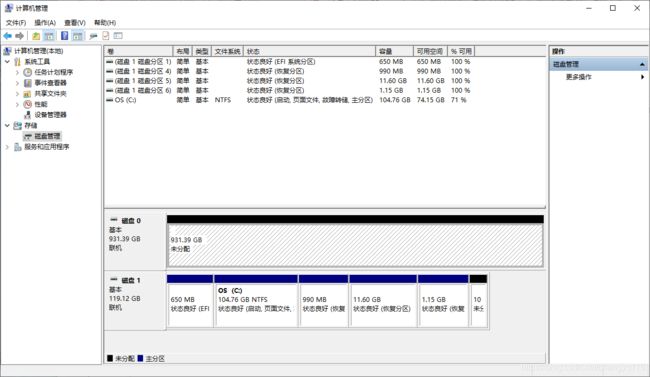Expand the 服务和应用程序 node
Viewport: 650px width, 377px height.
coord(7,147)
